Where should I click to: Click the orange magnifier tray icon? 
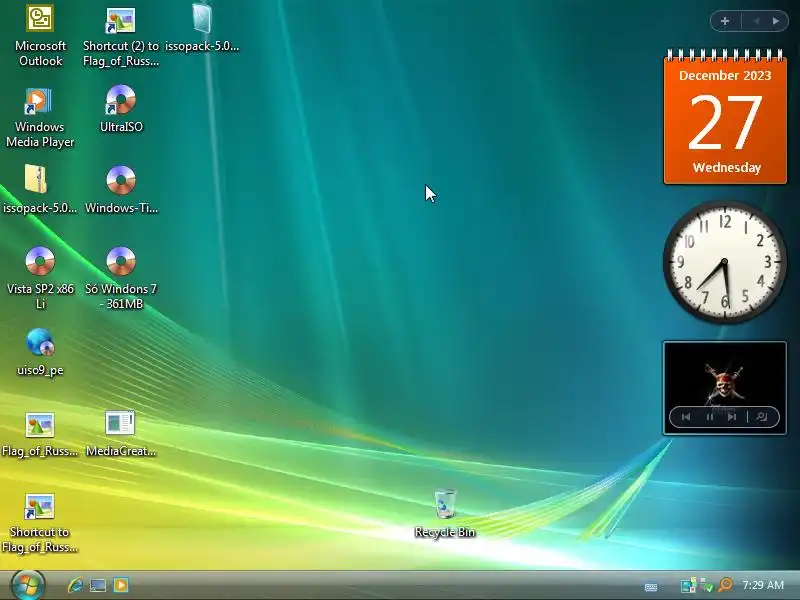[725, 585]
